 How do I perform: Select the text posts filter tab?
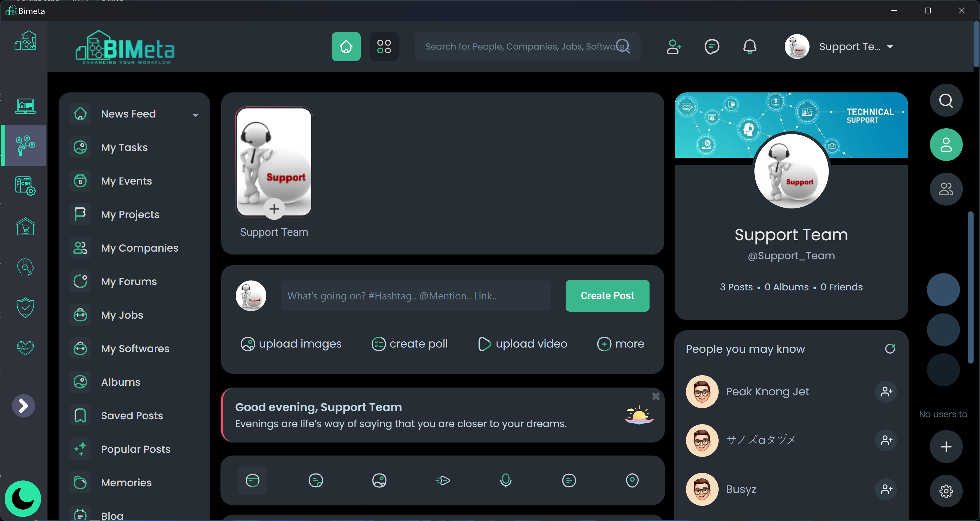[x=316, y=480]
